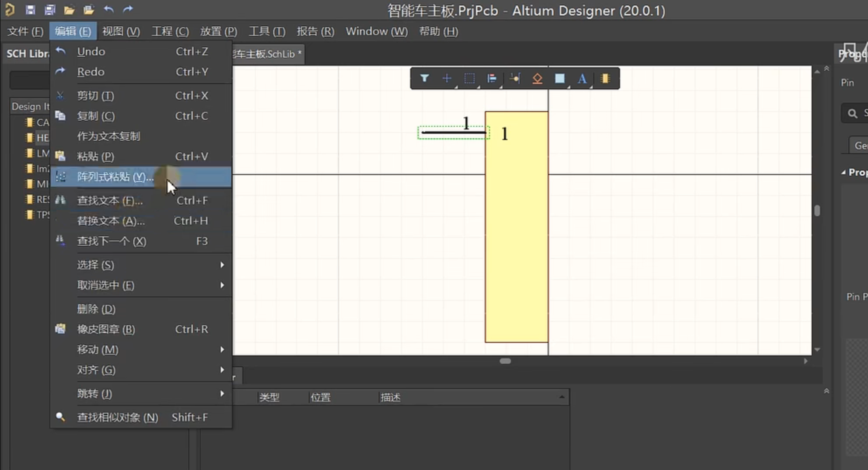Open the 视图 (V) menu

(121, 31)
